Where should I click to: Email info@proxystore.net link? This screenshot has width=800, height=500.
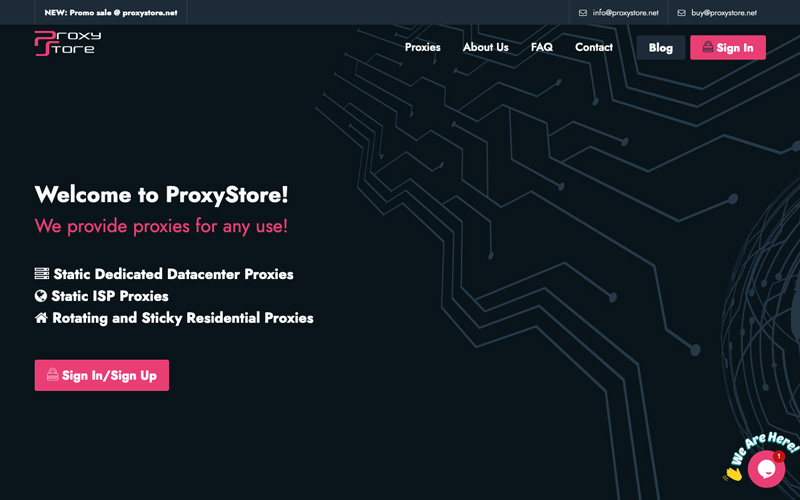click(626, 13)
